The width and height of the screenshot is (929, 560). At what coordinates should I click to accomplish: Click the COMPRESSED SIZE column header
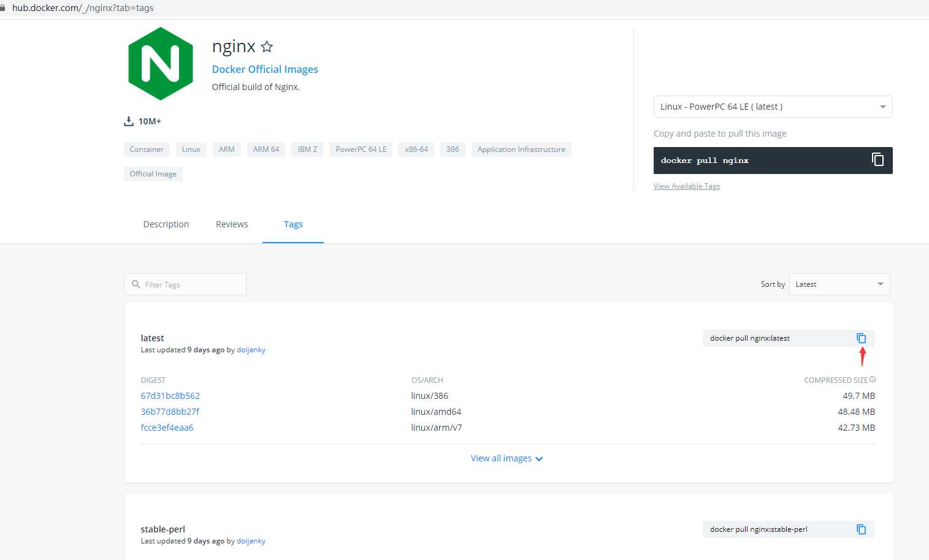836,380
